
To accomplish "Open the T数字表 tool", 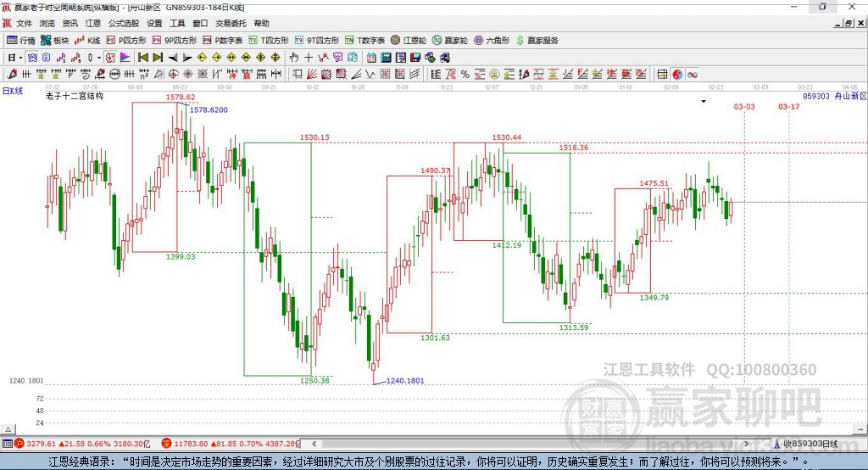I will point(364,41).
